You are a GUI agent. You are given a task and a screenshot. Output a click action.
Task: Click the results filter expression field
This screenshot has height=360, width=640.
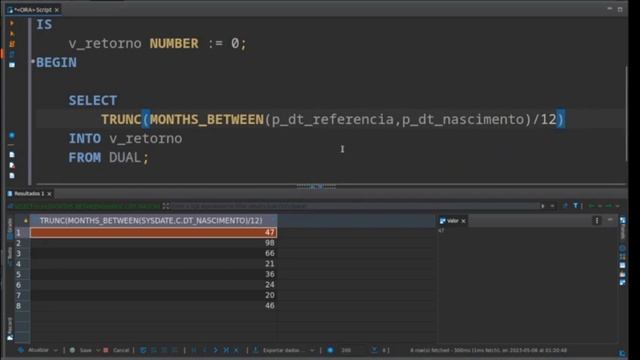(x=355, y=206)
